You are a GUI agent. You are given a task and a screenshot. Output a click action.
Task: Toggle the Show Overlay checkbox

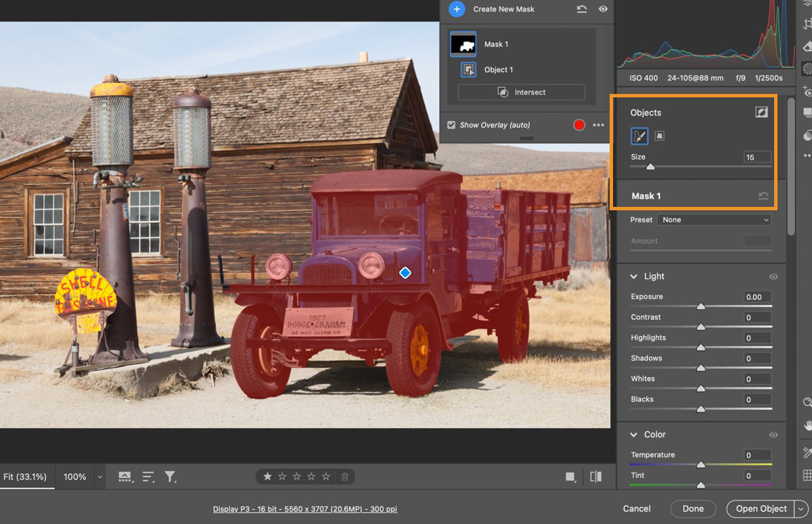point(451,125)
